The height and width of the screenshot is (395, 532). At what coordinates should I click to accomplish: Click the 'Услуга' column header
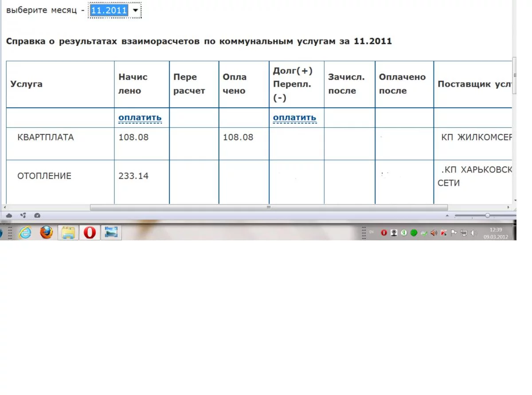tap(60, 84)
